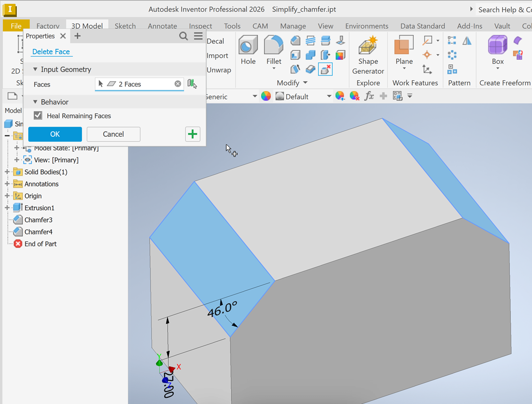Click the 2 Faces selection field
532x404 pixels.
pyautogui.click(x=139, y=84)
